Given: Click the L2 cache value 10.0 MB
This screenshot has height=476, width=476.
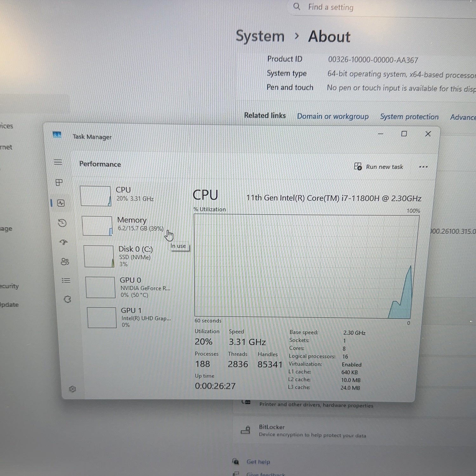Looking at the screenshot, I should 351,380.
